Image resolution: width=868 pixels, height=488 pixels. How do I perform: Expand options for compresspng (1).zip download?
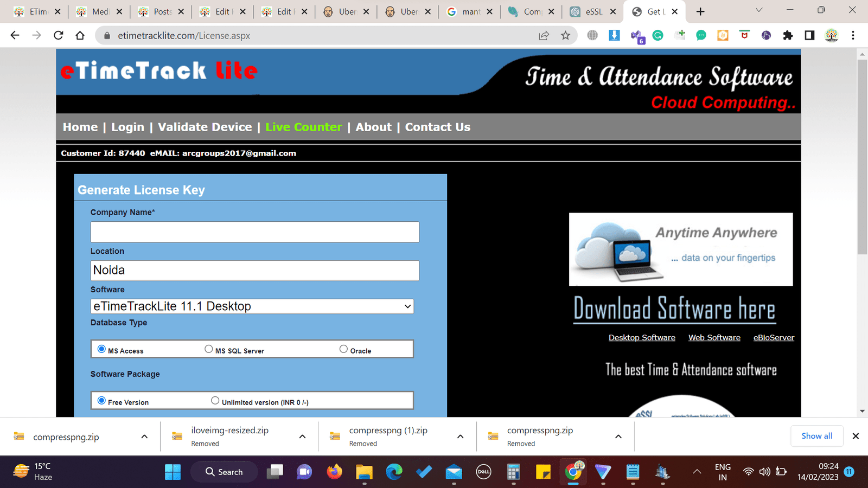point(460,436)
